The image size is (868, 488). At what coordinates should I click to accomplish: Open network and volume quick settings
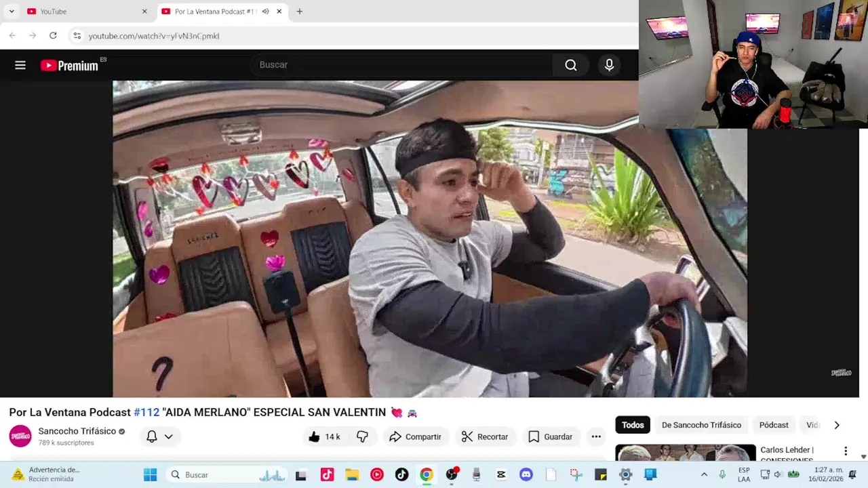click(778, 475)
